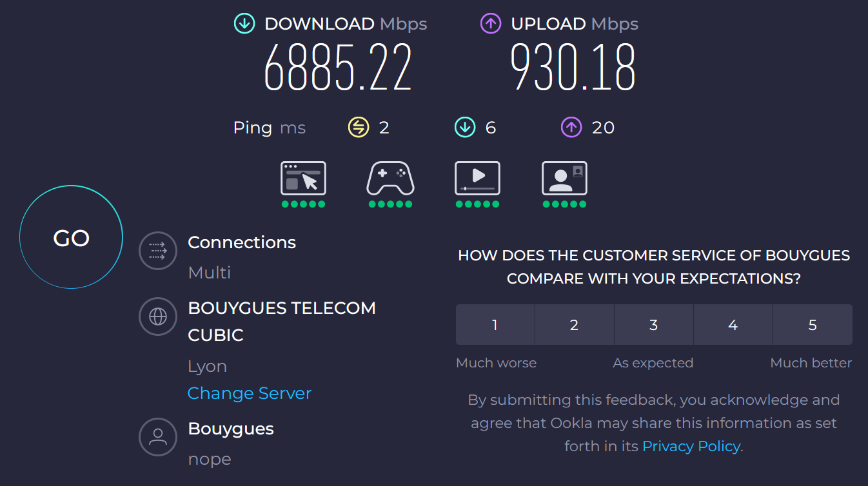Open the Change Server link
This screenshot has width=868, height=486.
point(250,393)
